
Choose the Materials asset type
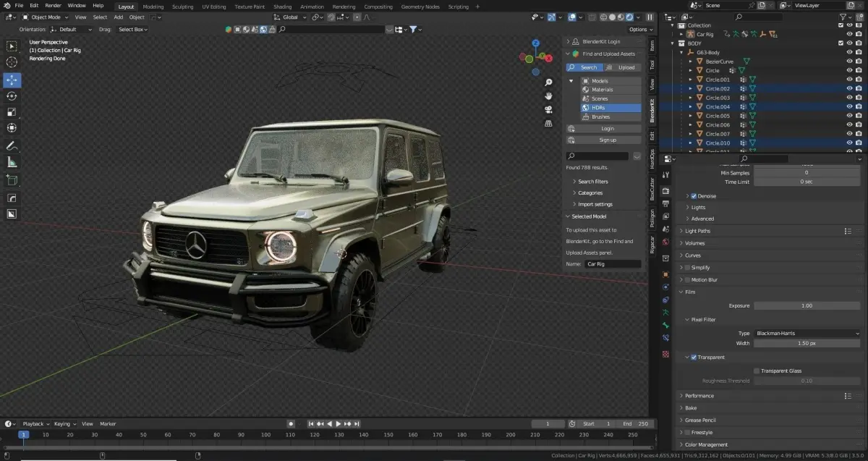click(611, 90)
